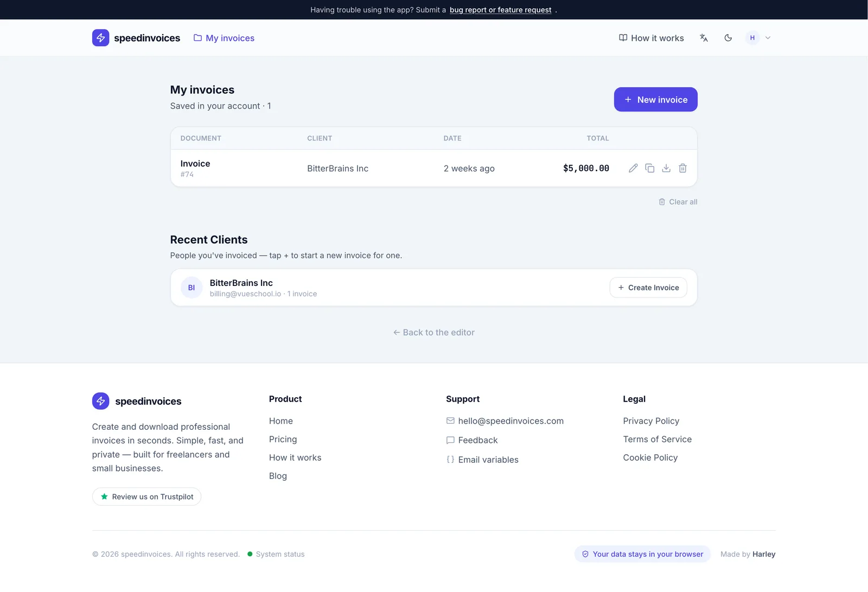Open the language translation switcher icon
Screen dimensions: 868x592
coord(704,38)
